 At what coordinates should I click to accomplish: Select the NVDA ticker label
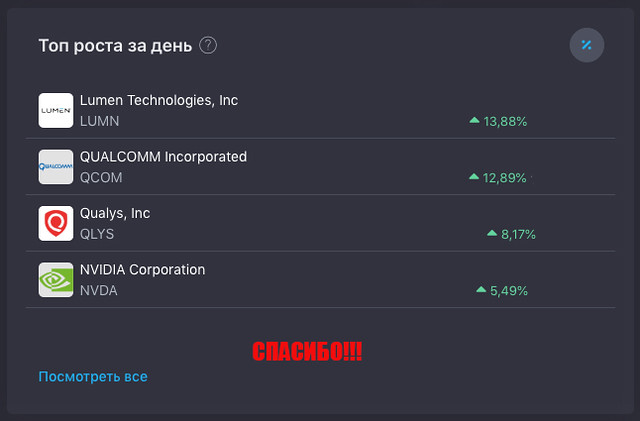(x=99, y=290)
